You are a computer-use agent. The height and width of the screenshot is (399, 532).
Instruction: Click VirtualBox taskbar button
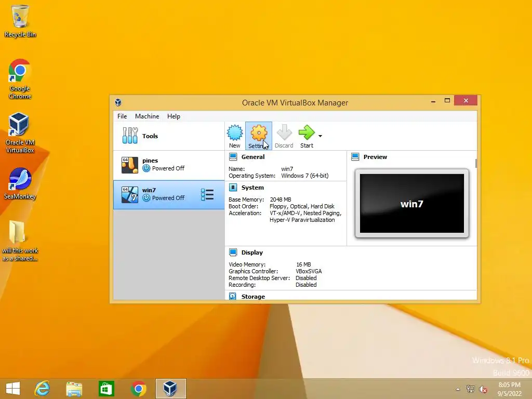coord(170,389)
